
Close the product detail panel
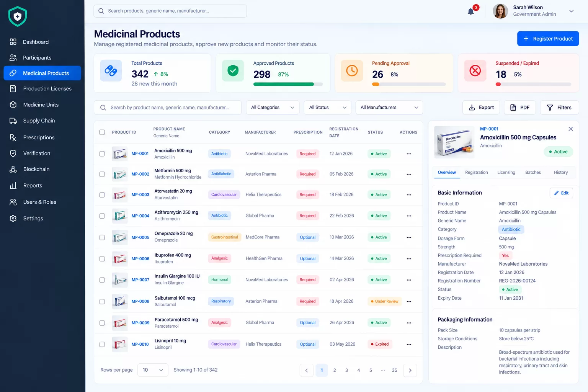[x=571, y=129]
